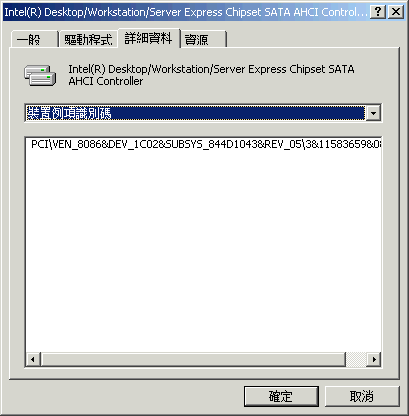409x416 pixels.
Task: Cancel the dialog with 取消
Action: (x=362, y=396)
